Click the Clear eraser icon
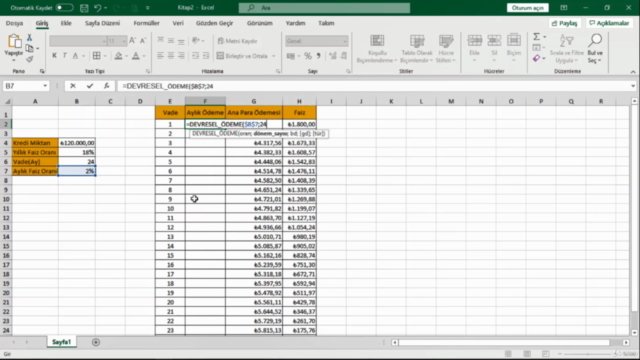Viewport: 640px width, 360px height. (x=537, y=59)
